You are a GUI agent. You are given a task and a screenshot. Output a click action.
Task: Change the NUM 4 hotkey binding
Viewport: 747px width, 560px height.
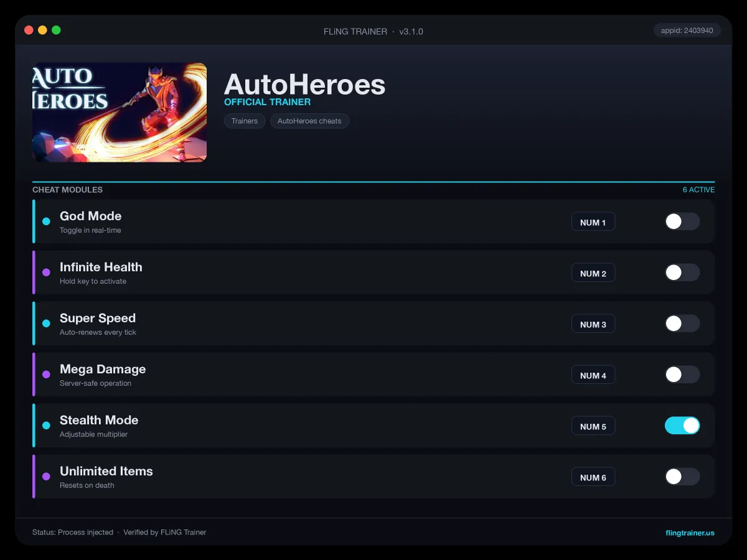click(593, 375)
